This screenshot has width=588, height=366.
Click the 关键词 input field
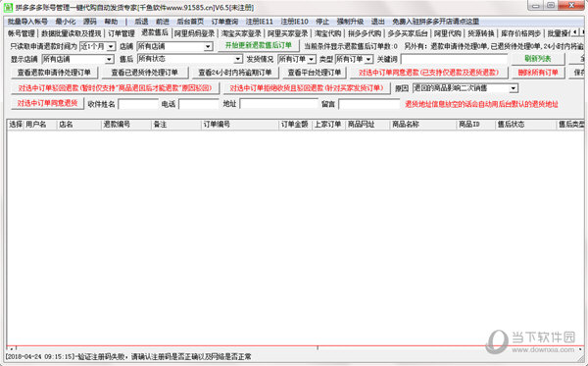pos(454,59)
